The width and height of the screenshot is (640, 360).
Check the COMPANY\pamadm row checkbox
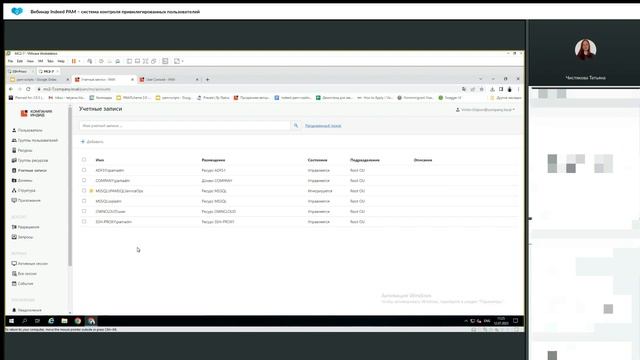tap(84, 180)
